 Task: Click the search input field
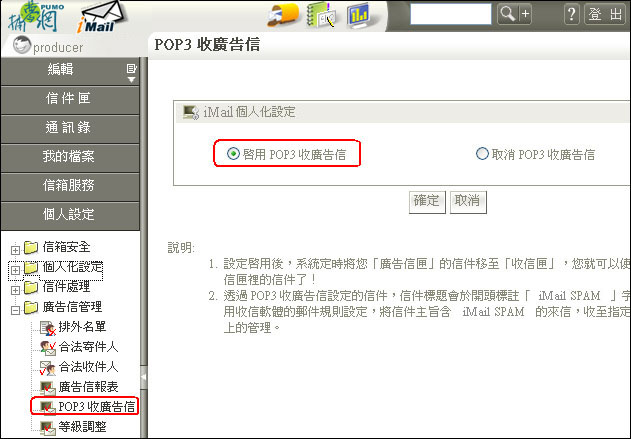(451, 14)
